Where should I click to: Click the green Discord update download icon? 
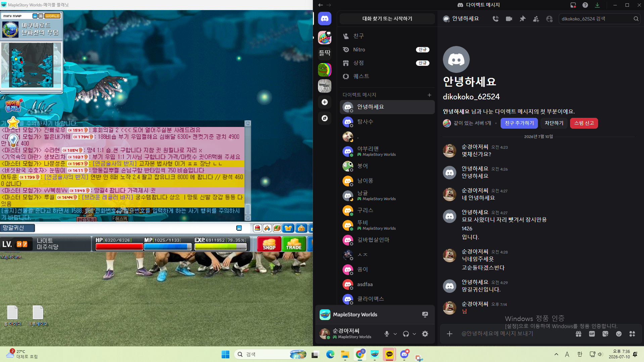[597, 5]
